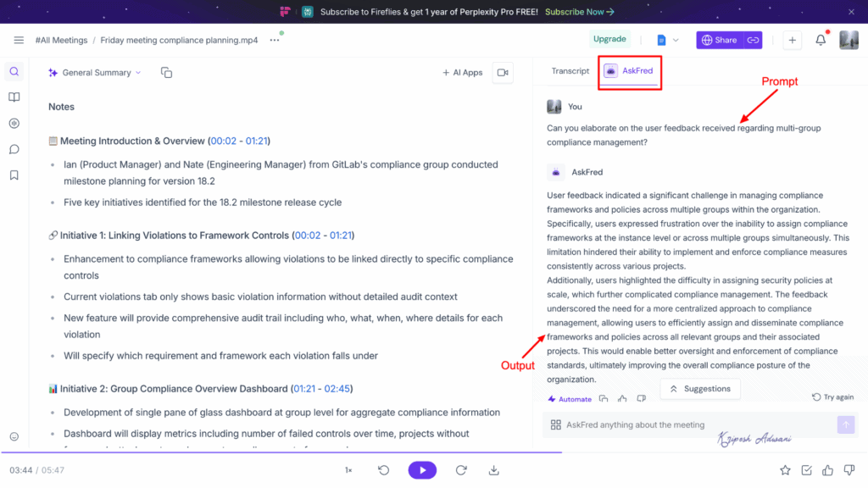868x488 pixels.
Task: Select the search icon in the left sidebar
Action: 14,72
